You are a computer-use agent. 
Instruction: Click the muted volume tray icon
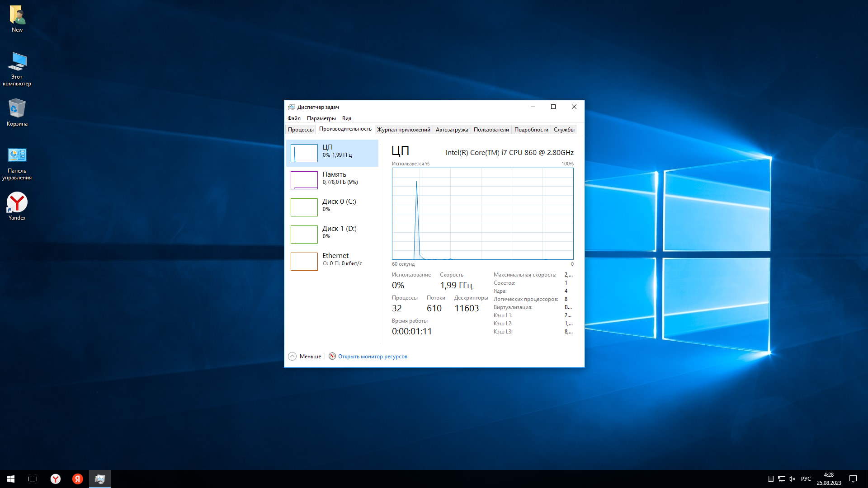[x=792, y=479]
